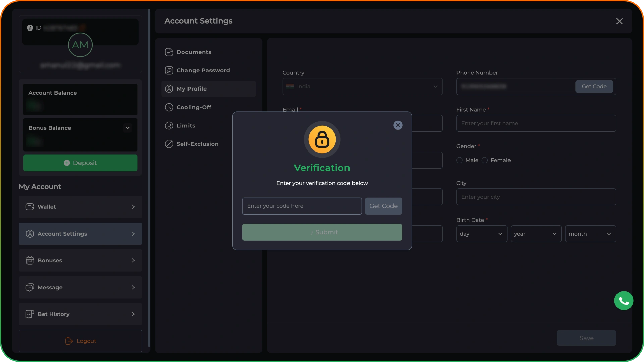Click the Limits icon
Image resolution: width=644 pixels, height=362 pixels.
point(169,126)
